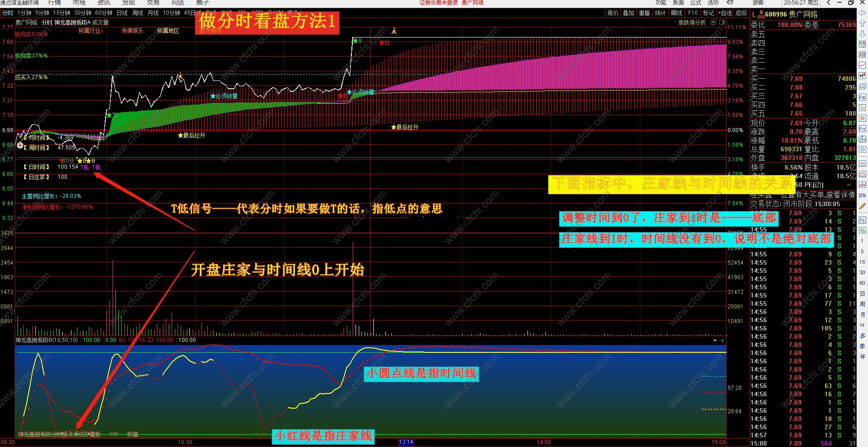Click the 竞价 button
Viewport: 868px width, 447px height.
click(613, 13)
